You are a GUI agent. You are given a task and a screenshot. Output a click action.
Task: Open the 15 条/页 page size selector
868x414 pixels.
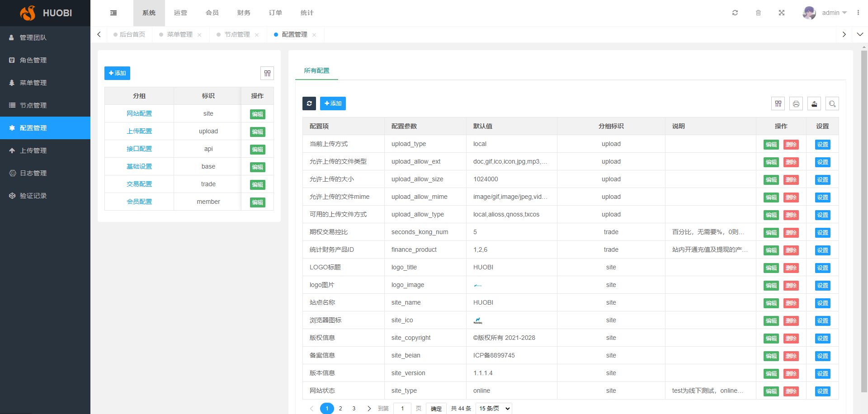coord(494,409)
